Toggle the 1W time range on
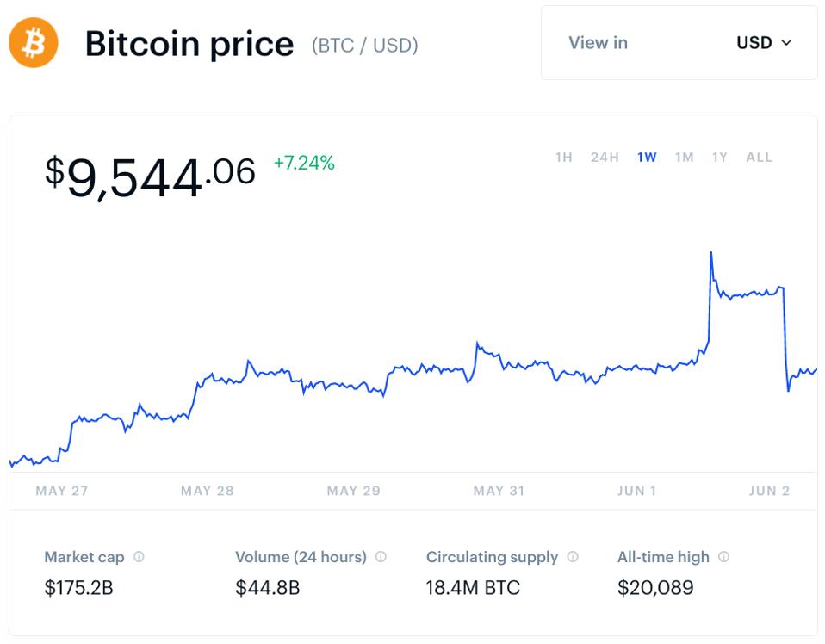825x644 pixels. [x=648, y=158]
